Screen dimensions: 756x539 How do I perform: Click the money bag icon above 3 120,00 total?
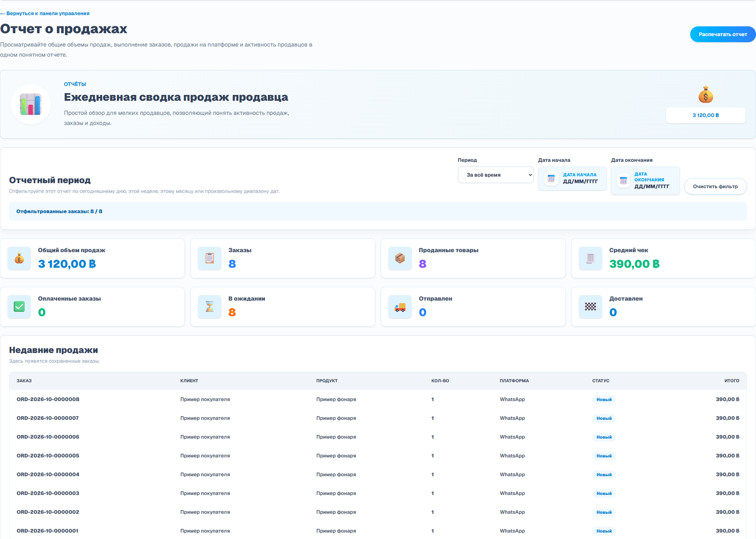point(706,95)
